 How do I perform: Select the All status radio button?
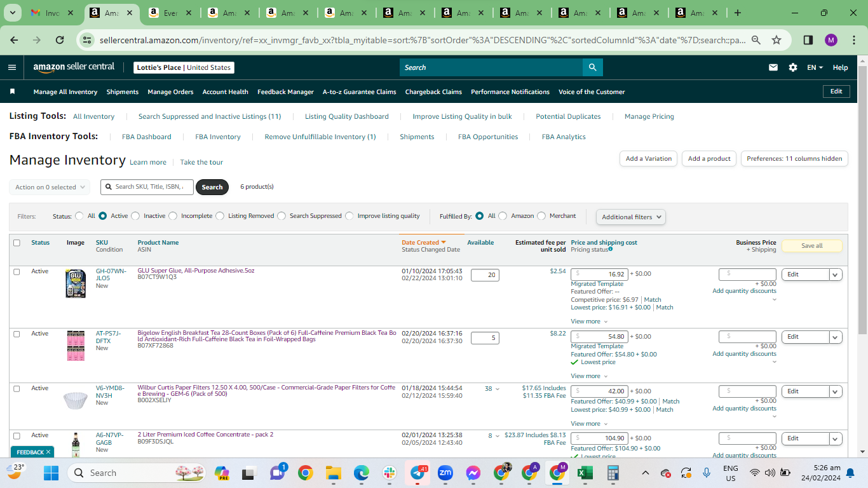point(79,216)
